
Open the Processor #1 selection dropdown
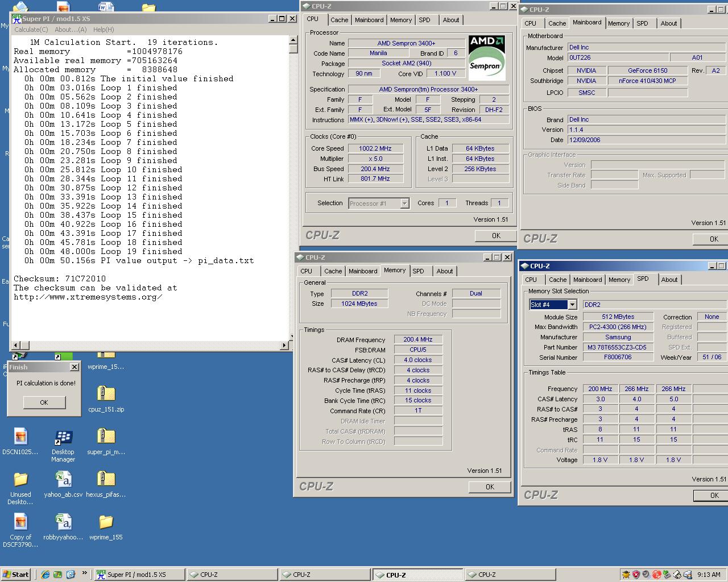pos(404,203)
